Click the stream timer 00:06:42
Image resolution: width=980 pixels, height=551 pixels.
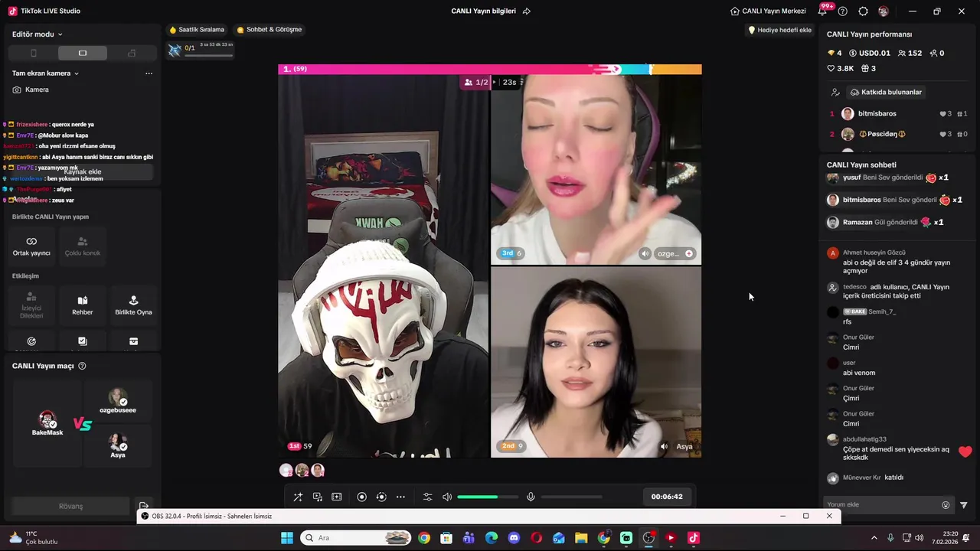point(667,497)
